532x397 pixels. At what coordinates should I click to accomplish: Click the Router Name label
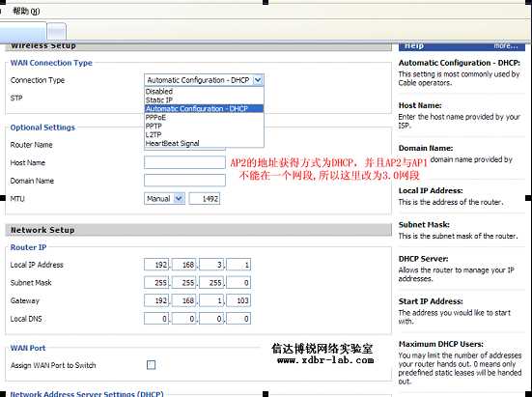(x=31, y=145)
